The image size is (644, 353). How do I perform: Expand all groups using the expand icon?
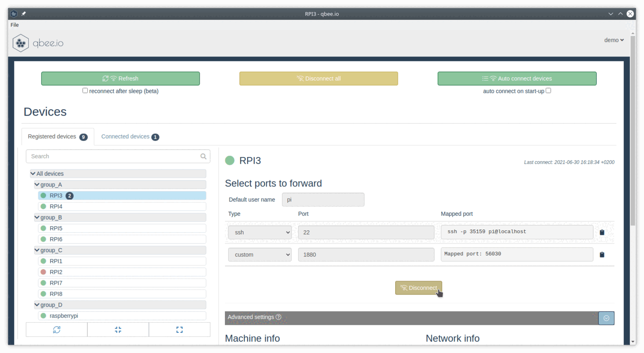[x=179, y=329]
